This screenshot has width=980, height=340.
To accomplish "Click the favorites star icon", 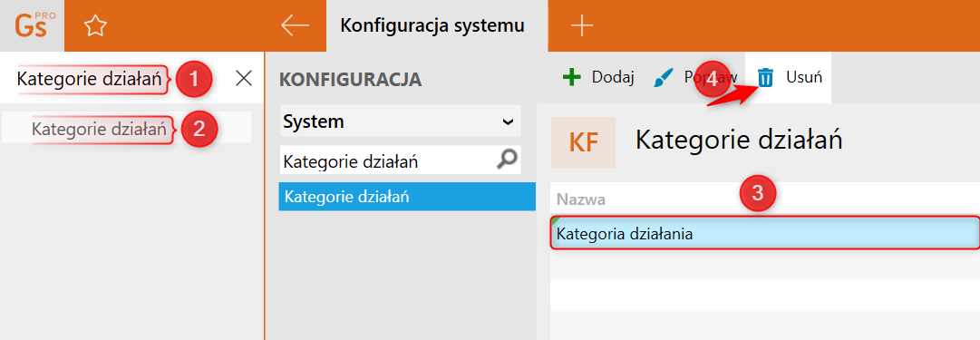I will [x=95, y=25].
